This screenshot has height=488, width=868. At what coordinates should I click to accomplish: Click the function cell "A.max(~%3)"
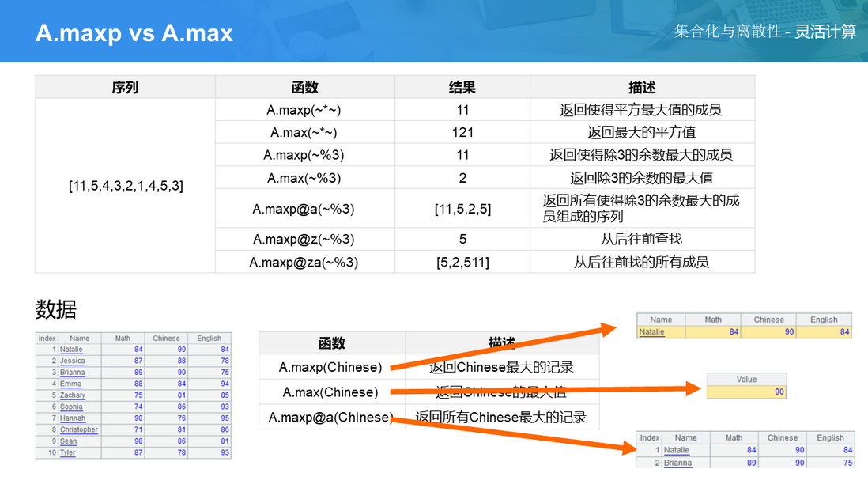(304, 178)
